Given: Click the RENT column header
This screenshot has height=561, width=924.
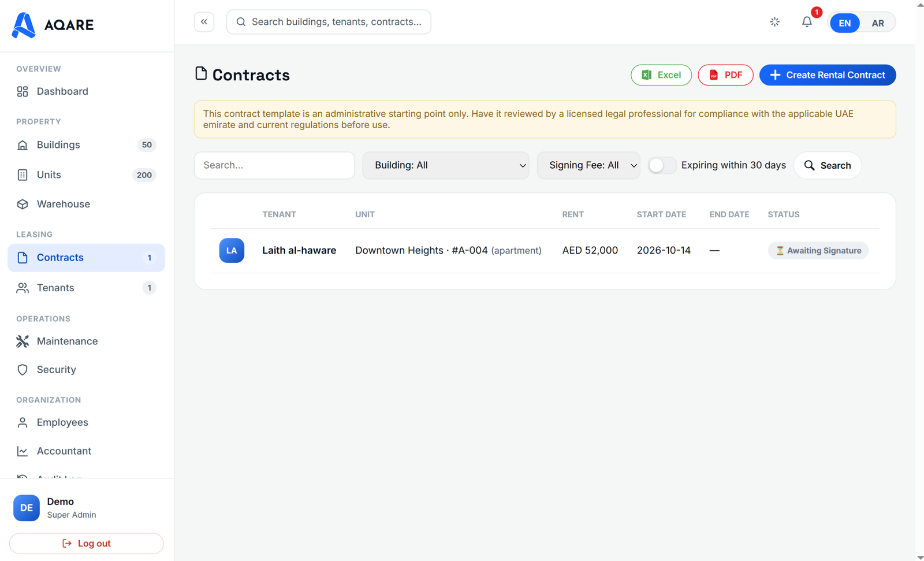Looking at the screenshot, I should [x=572, y=214].
